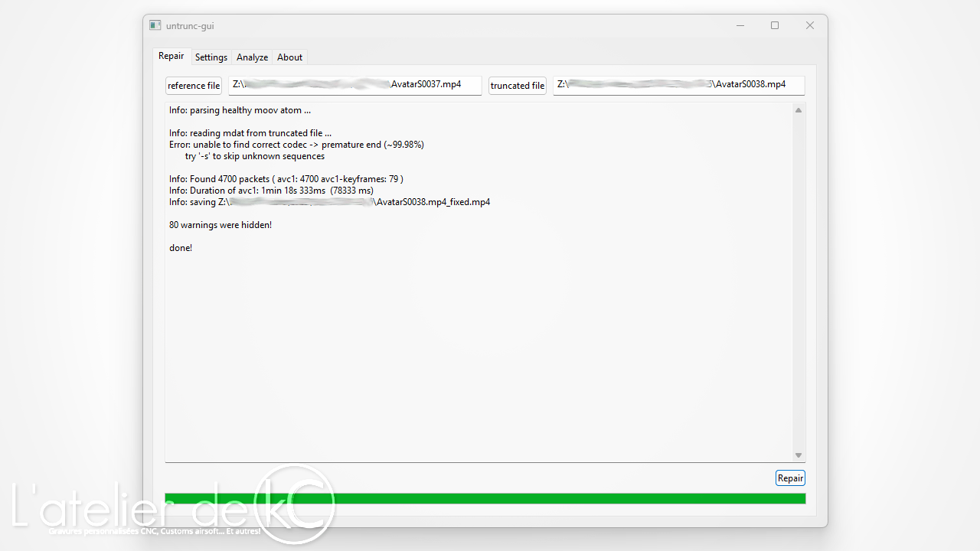Close the untrunc-gui window
This screenshot has height=551, width=980.
[x=809, y=25]
